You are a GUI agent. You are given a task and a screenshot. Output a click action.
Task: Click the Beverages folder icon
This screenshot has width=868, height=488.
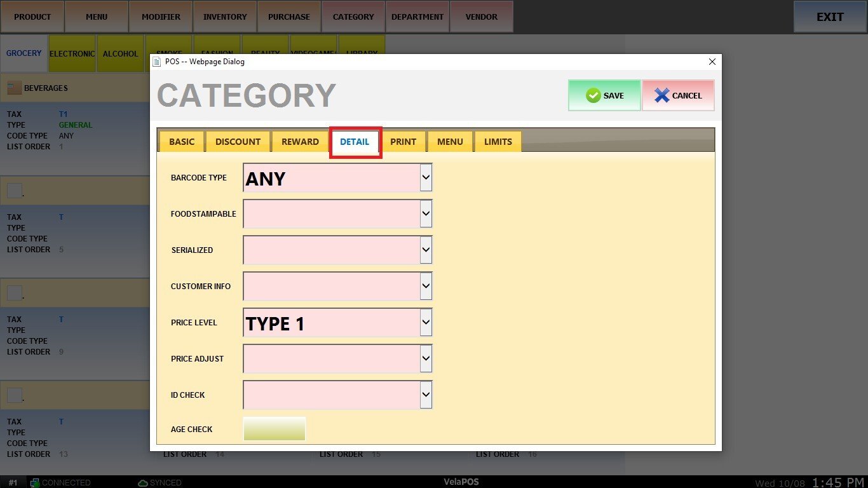point(14,88)
